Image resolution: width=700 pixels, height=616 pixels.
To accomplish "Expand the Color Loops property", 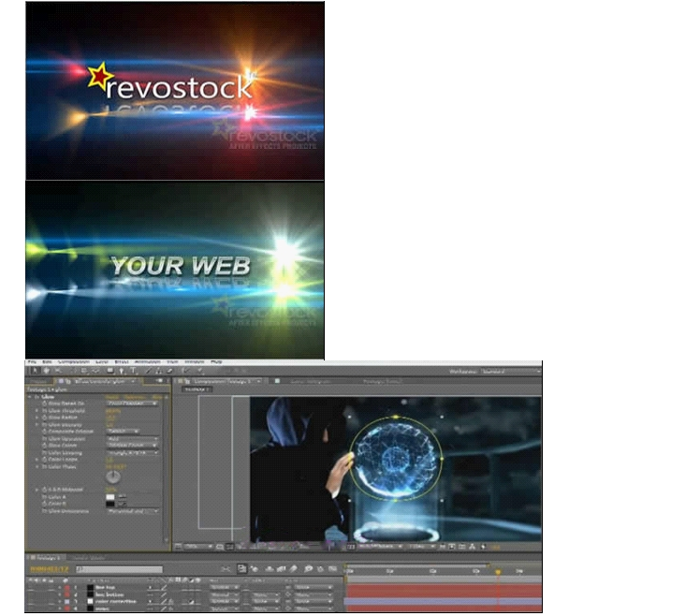I will point(37,460).
